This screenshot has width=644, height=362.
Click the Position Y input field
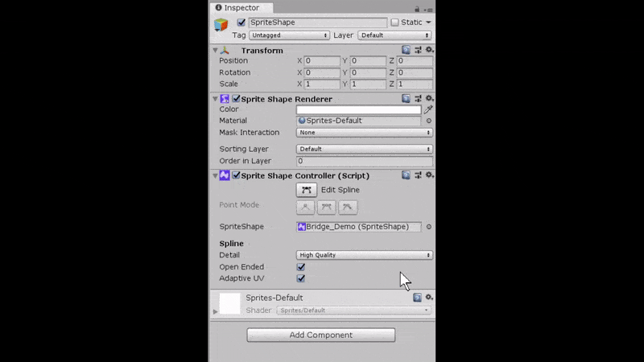(x=368, y=61)
